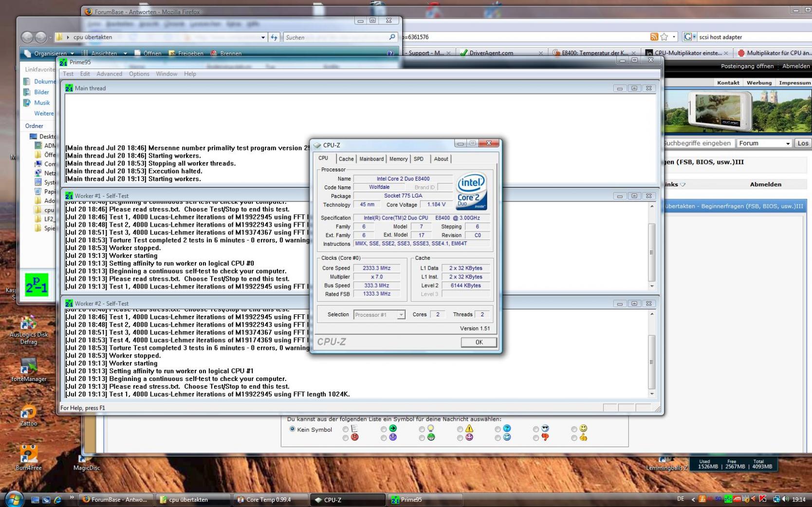
Task: Switch to the Mainboard tab in CPU-Z
Action: pos(371,159)
